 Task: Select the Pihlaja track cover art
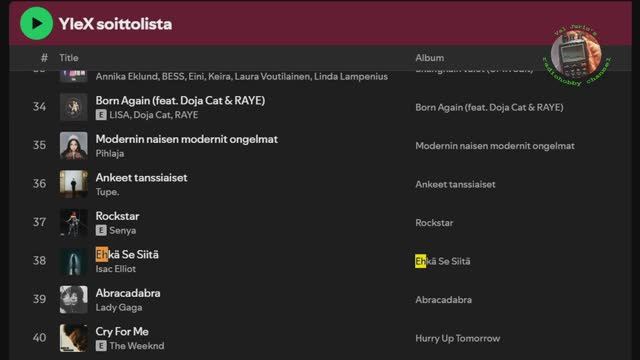tap(73, 145)
